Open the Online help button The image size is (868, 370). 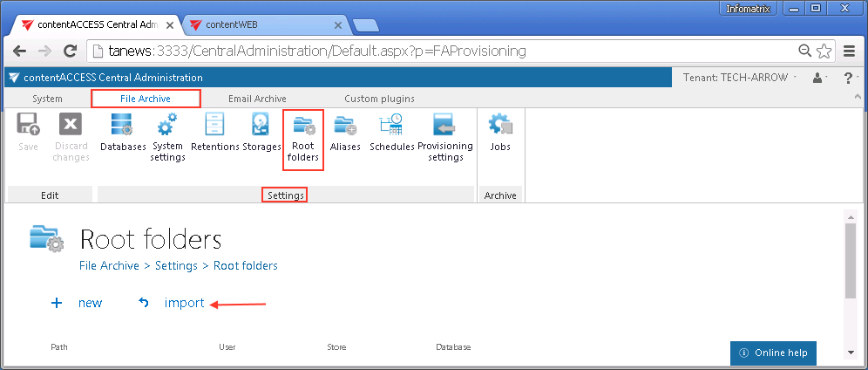tap(773, 353)
